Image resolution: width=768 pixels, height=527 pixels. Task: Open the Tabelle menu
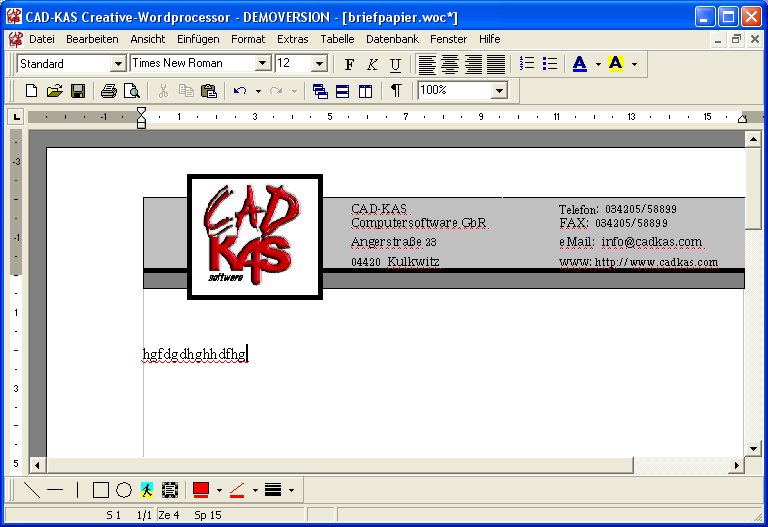pyautogui.click(x=337, y=39)
